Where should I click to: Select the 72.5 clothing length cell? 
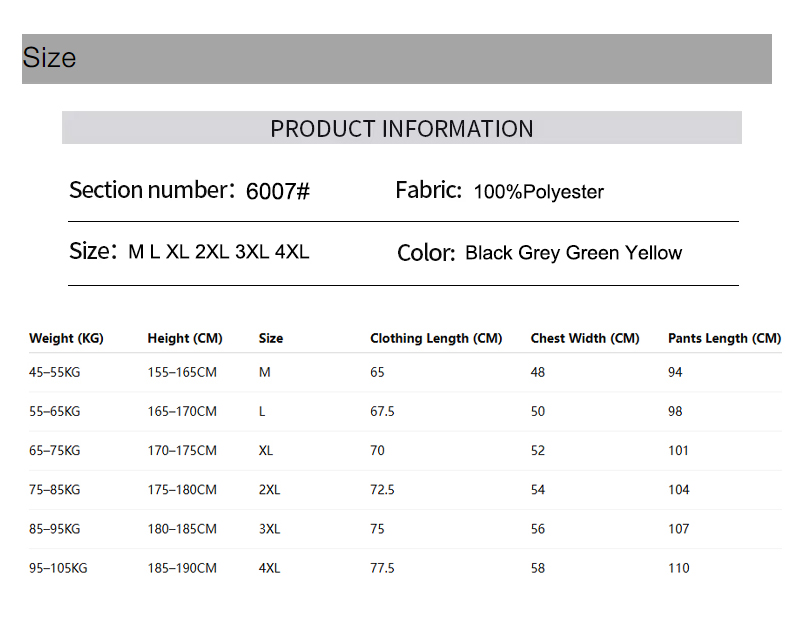[x=382, y=490]
